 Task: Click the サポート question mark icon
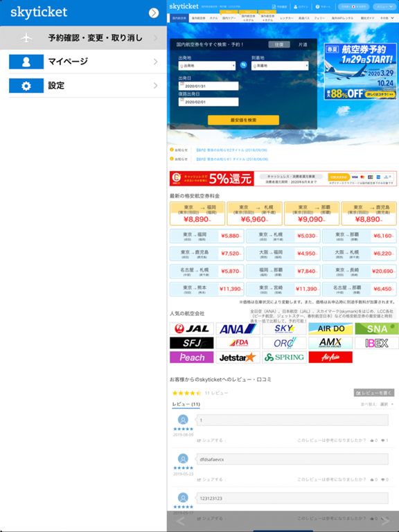(317, 7)
